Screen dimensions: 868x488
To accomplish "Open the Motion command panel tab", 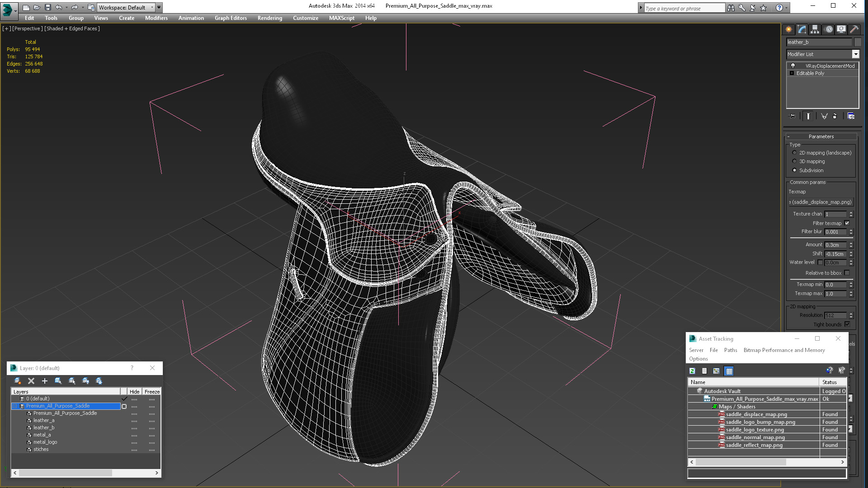I will pos(829,29).
